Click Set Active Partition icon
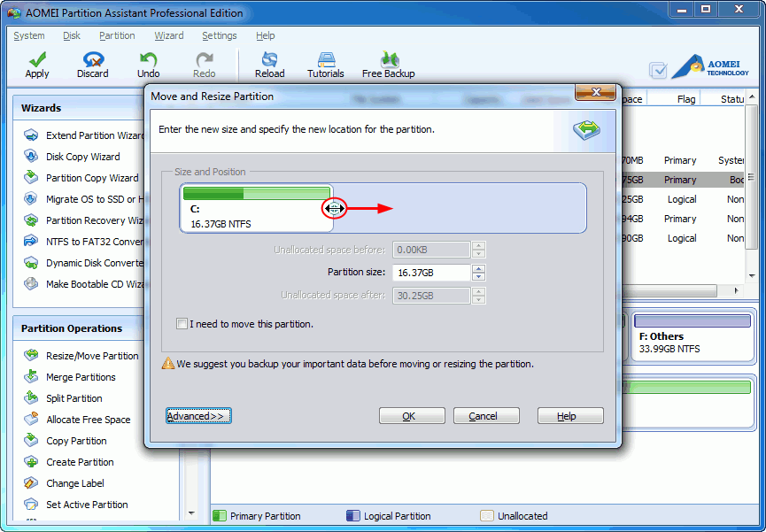The image size is (766, 532). coord(31,505)
